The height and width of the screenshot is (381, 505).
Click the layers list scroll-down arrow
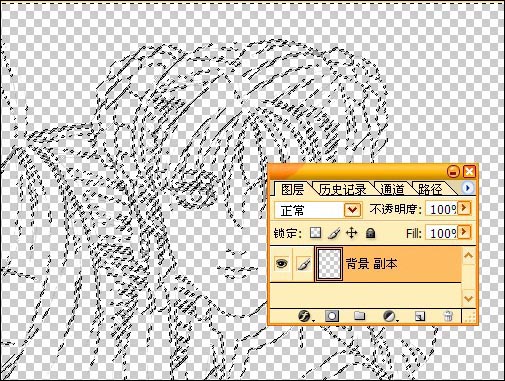point(468,298)
